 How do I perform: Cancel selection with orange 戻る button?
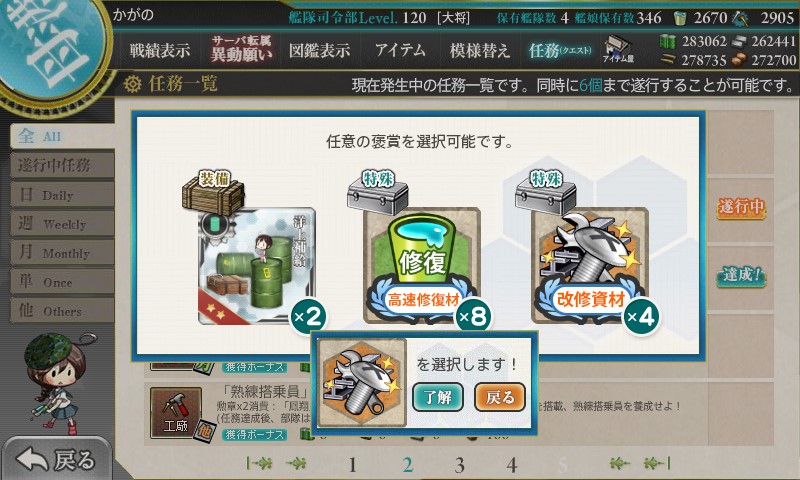500,397
